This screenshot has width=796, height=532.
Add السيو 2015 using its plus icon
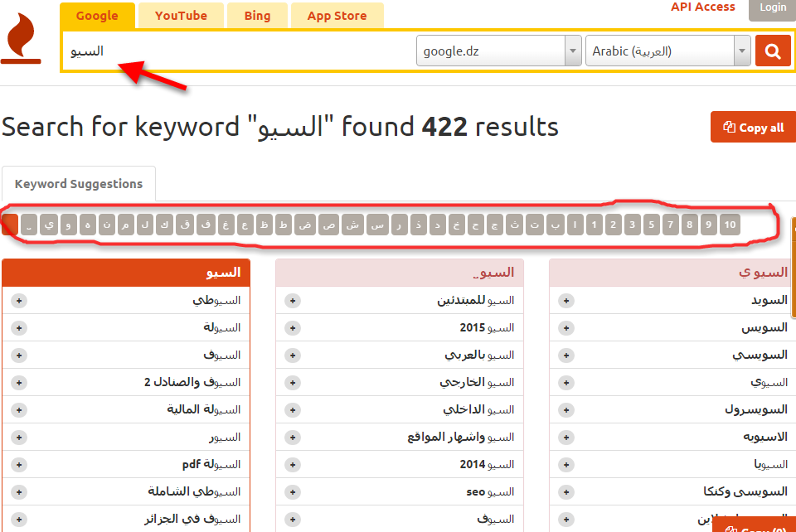coord(293,328)
